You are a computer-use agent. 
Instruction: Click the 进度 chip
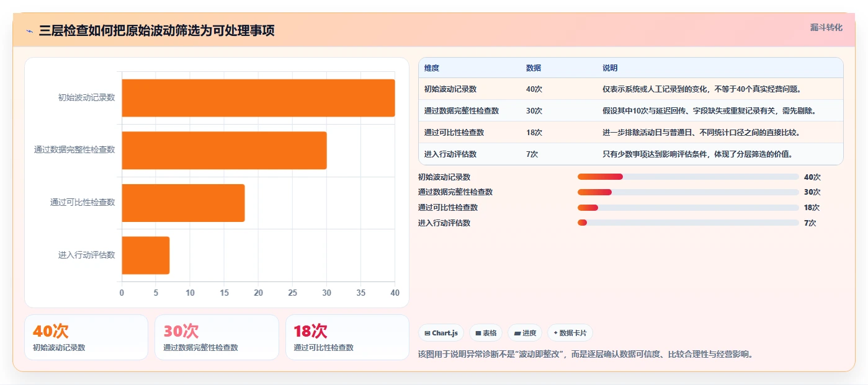(x=525, y=333)
